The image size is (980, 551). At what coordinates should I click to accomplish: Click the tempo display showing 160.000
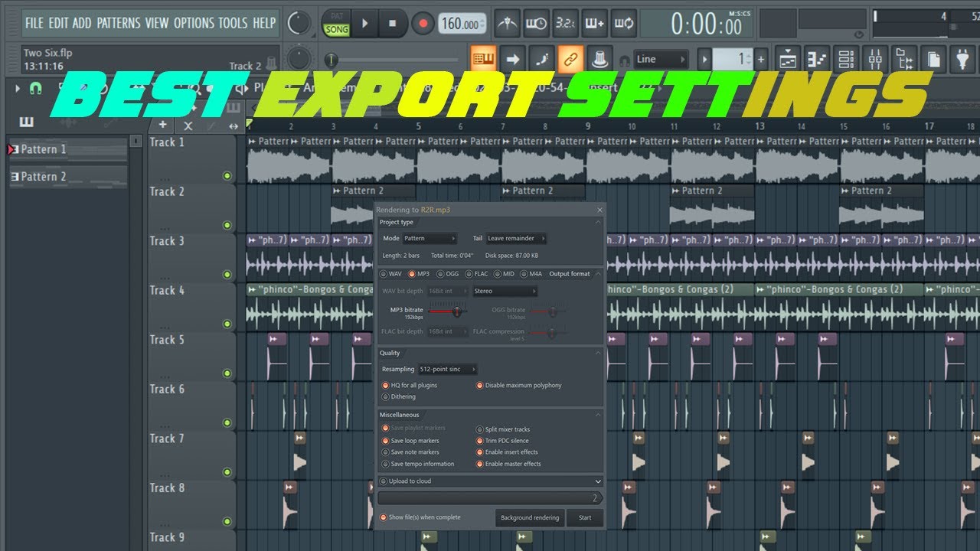[x=462, y=24]
